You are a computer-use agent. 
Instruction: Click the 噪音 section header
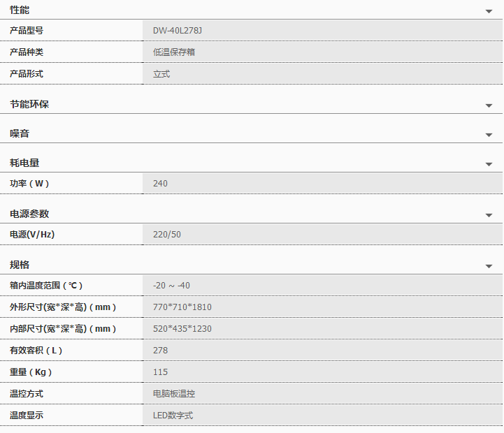click(x=20, y=133)
